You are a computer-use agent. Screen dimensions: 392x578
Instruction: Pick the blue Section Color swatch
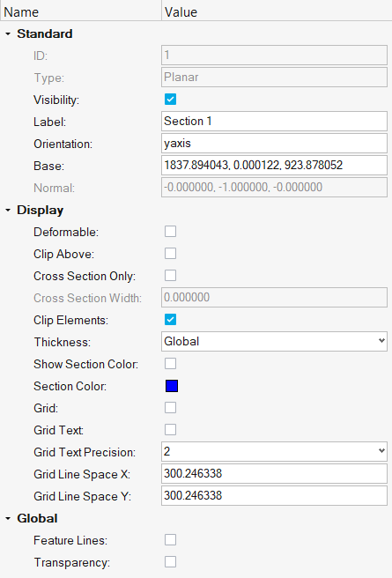click(172, 386)
